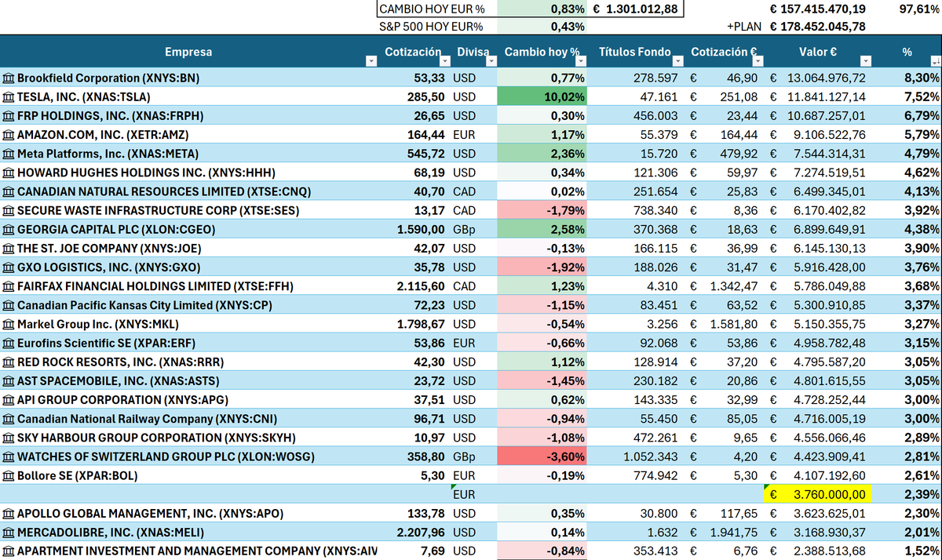Select the € 157.415.470,19 total cell
The image size is (942, 560).
(819, 9)
